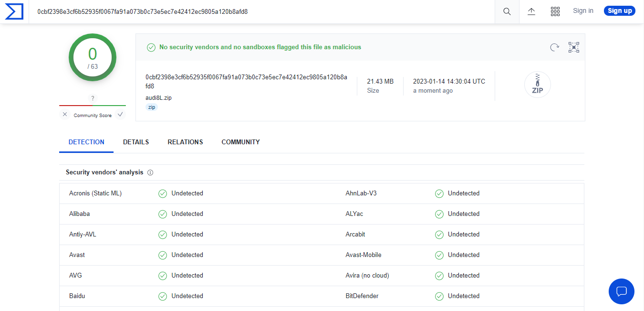Open the similar files graph icon
Viewport: 644px width, 311px height.
574,47
